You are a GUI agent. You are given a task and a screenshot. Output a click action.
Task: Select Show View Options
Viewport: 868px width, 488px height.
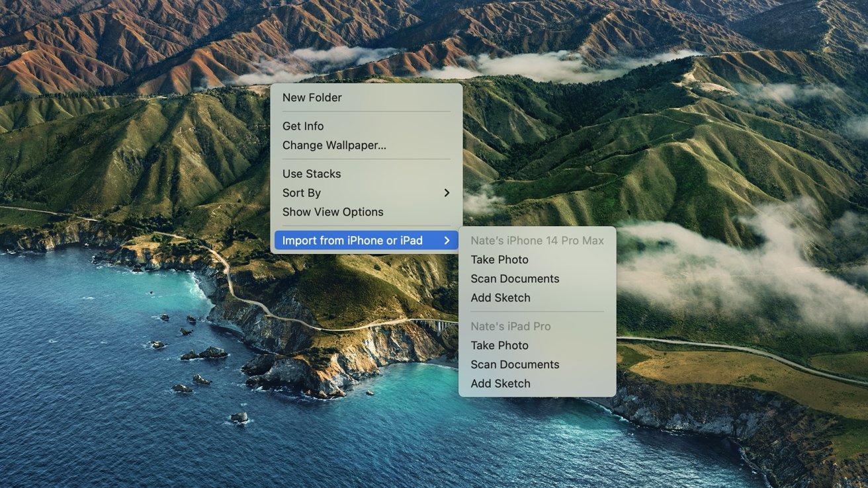333,212
